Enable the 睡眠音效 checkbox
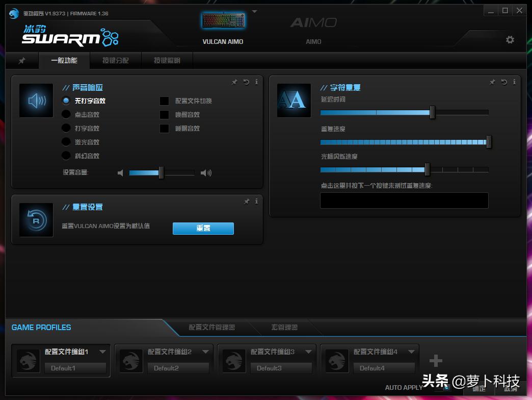 164,128
